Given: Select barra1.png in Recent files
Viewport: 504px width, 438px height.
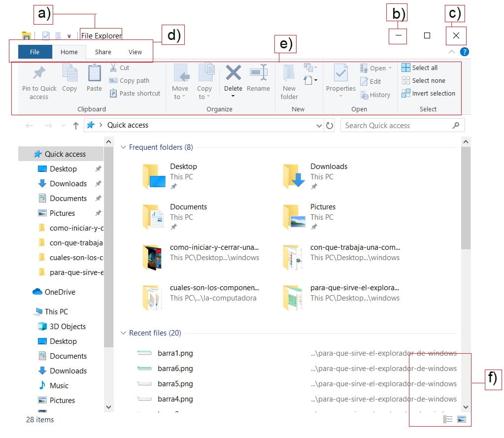Looking at the screenshot, I should click(175, 353).
